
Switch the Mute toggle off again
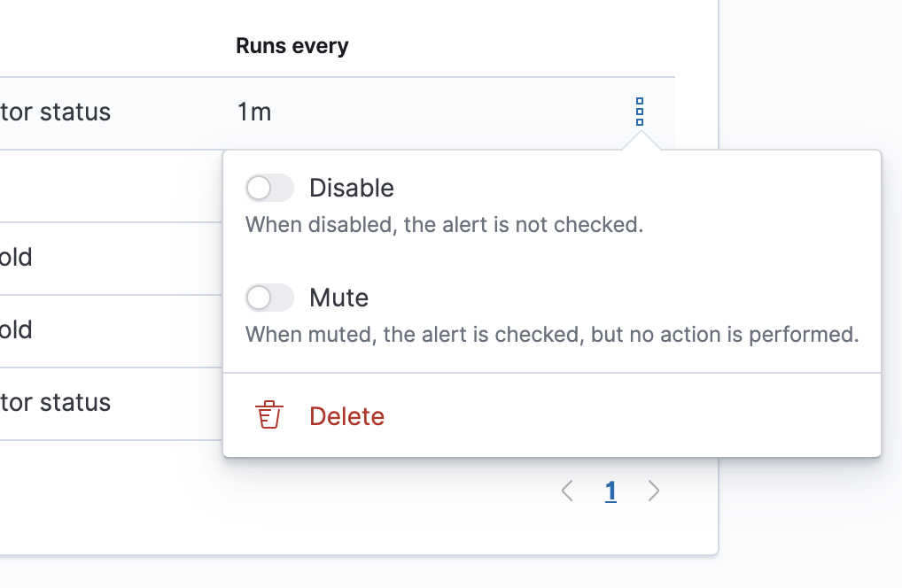tap(269, 298)
